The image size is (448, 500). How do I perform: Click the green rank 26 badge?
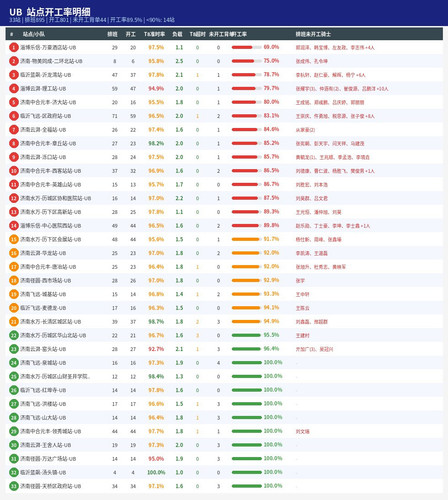point(14,390)
